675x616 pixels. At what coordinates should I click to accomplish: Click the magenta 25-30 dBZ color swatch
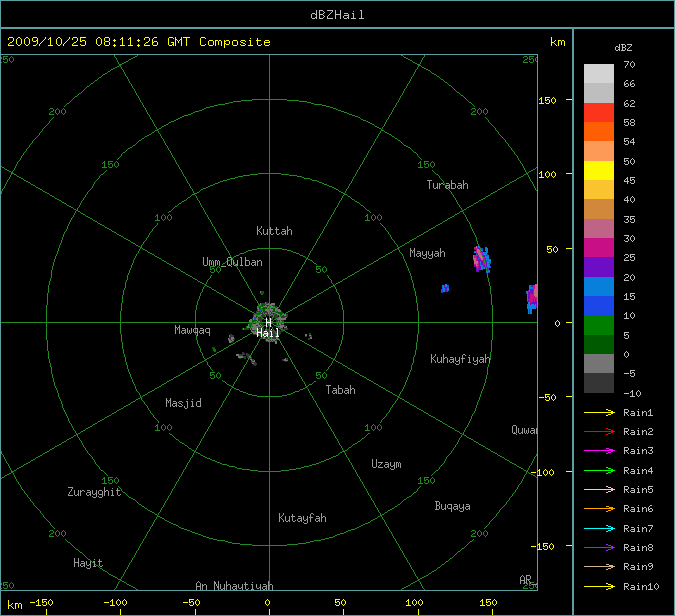(x=599, y=248)
